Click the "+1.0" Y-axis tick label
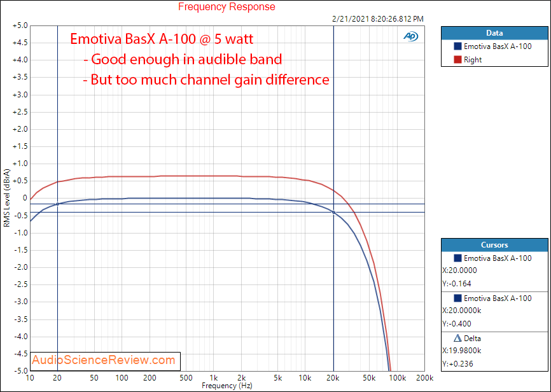This screenshot has height=392, width=551. click(x=20, y=164)
